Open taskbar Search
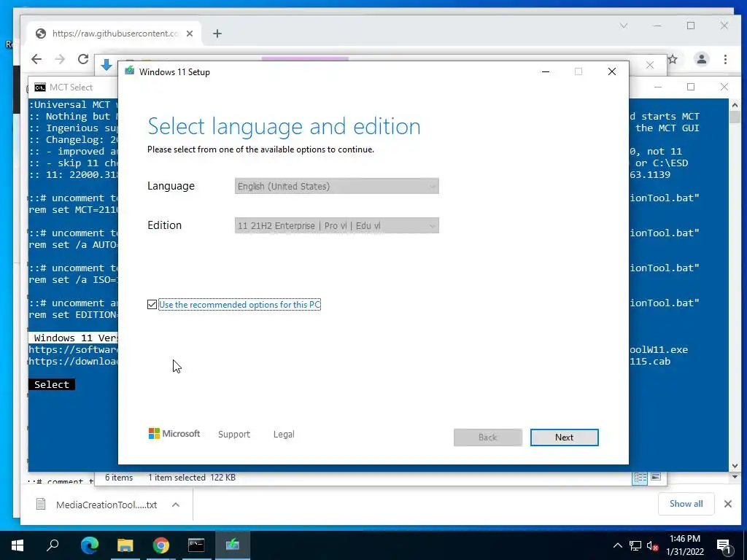This screenshot has width=747, height=560. (x=53, y=545)
